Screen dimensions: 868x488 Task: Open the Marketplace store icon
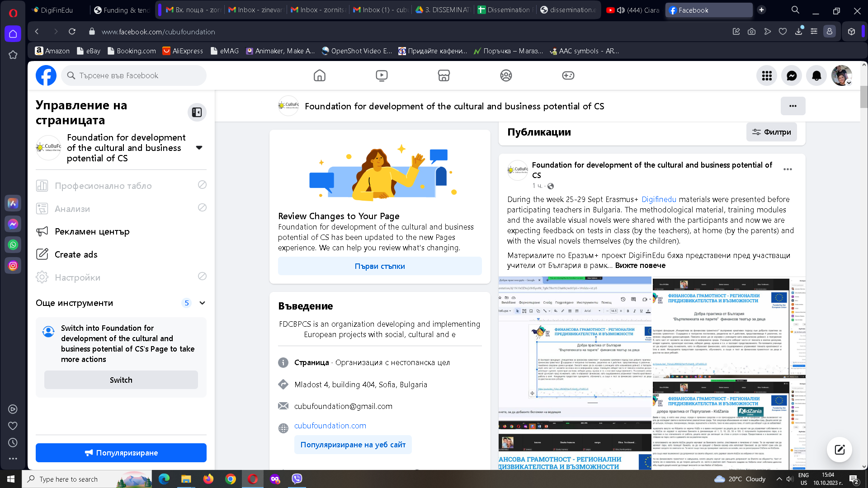(x=444, y=75)
